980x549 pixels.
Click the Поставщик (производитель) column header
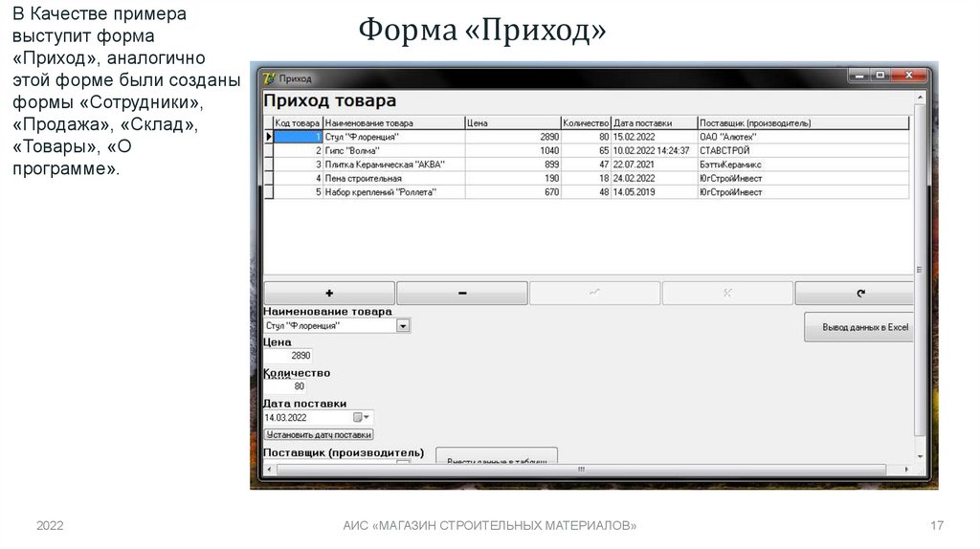point(803,123)
